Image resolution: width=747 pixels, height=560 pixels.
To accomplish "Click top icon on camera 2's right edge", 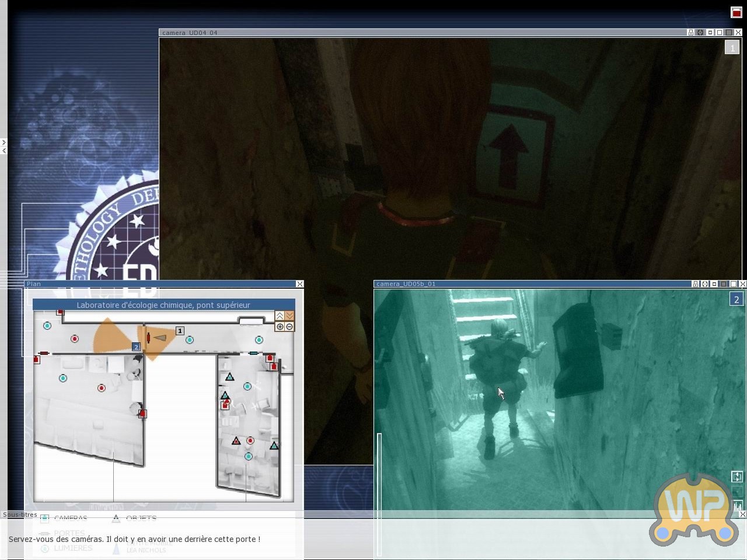I will [x=736, y=477].
